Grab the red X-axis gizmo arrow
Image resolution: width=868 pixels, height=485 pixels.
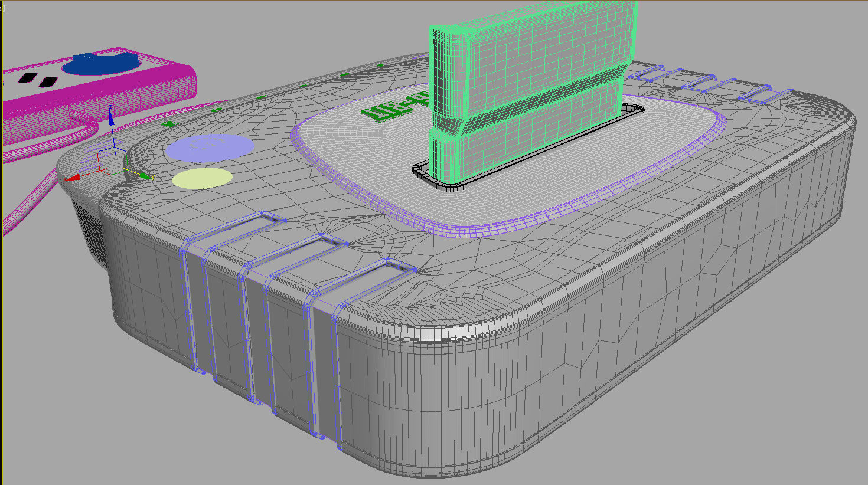coord(74,177)
